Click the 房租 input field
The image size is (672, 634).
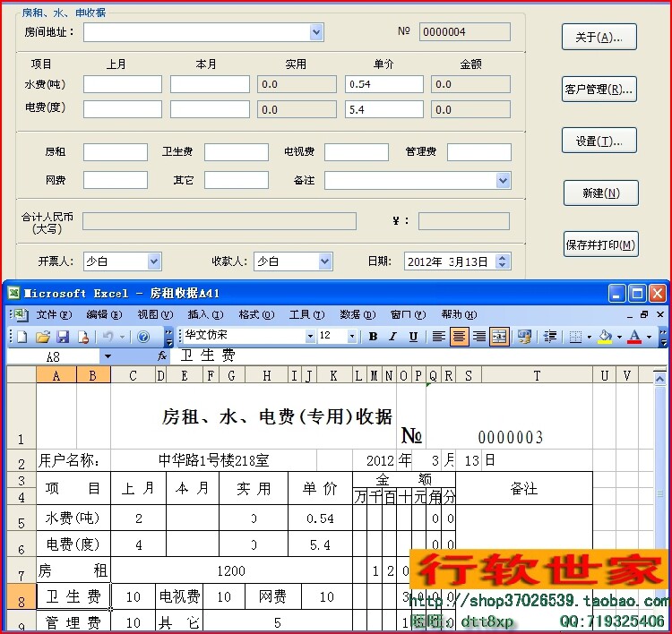116,152
